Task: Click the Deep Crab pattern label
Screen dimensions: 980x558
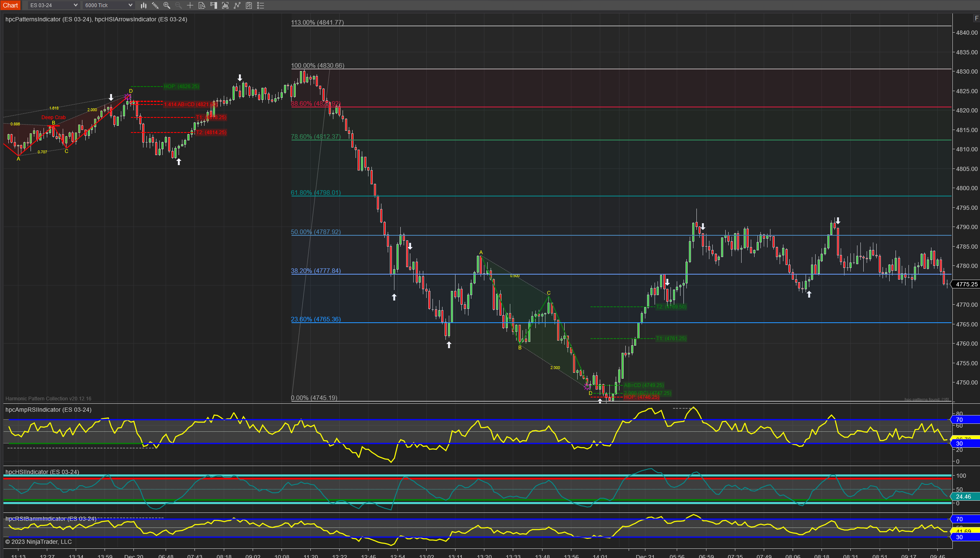Action: coord(54,117)
